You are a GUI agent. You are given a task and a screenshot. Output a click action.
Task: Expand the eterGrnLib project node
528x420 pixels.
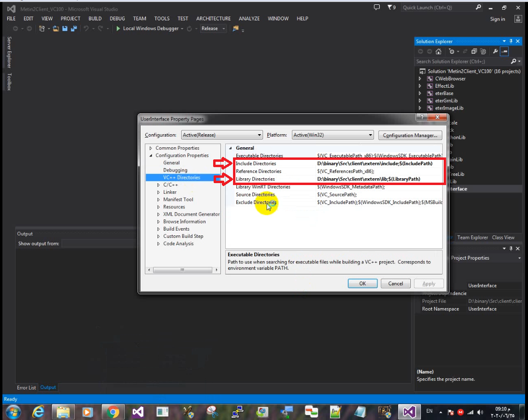click(420, 101)
